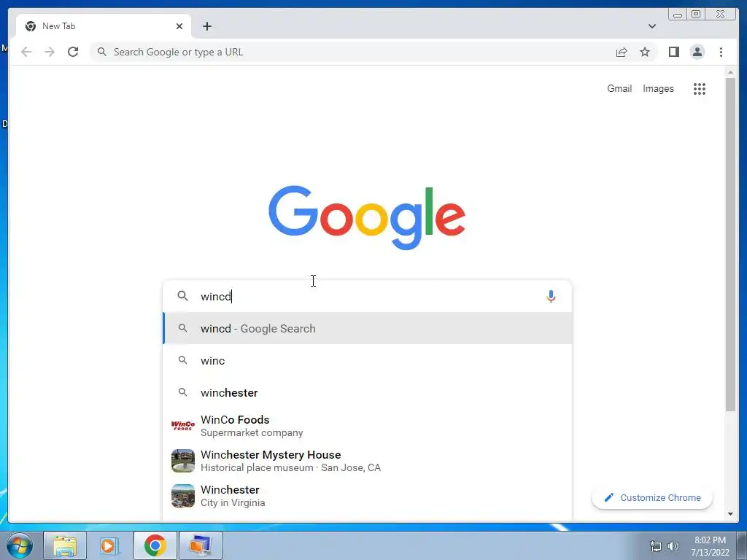Bookmark this tab with the star icon

[x=645, y=52]
